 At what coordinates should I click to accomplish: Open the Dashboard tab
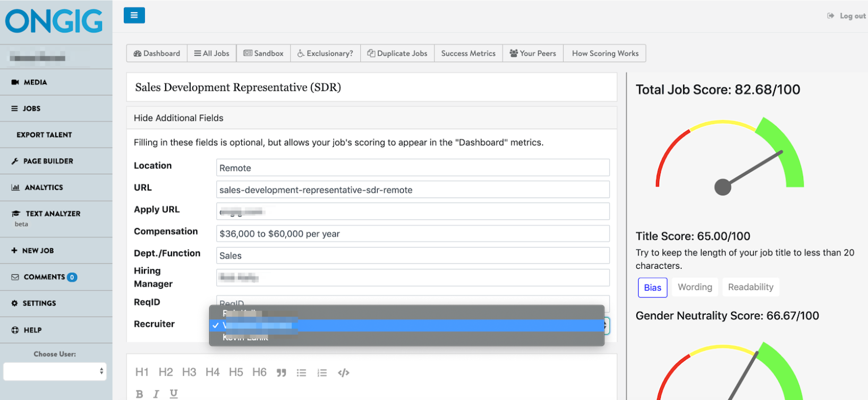pyautogui.click(x=157, y=53)
